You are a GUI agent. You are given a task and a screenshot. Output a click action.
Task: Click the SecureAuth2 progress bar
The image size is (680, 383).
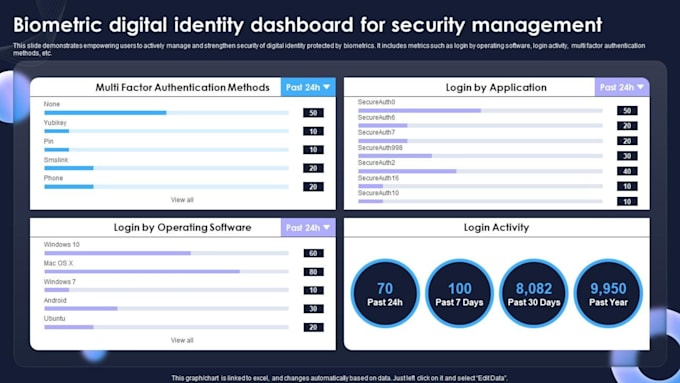481,171
